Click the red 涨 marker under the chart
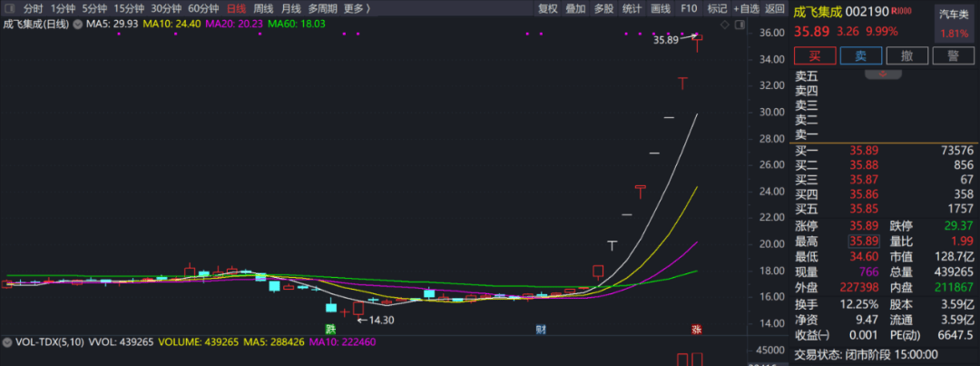 tap(696, 329)
